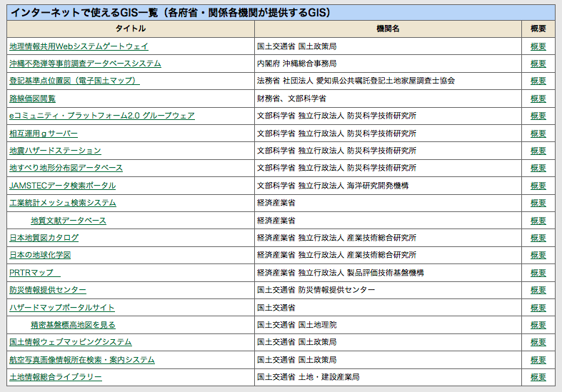
Task: Click 概要 for PRTRマップ row
Action: pyautogui.click(x=538, y=273)
